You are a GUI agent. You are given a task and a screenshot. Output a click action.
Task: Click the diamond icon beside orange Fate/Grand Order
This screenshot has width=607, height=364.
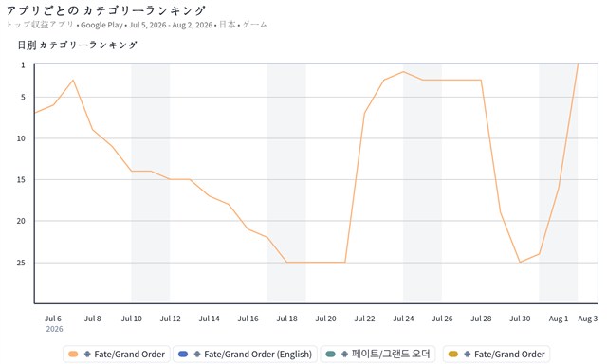(x=87, y=354)
